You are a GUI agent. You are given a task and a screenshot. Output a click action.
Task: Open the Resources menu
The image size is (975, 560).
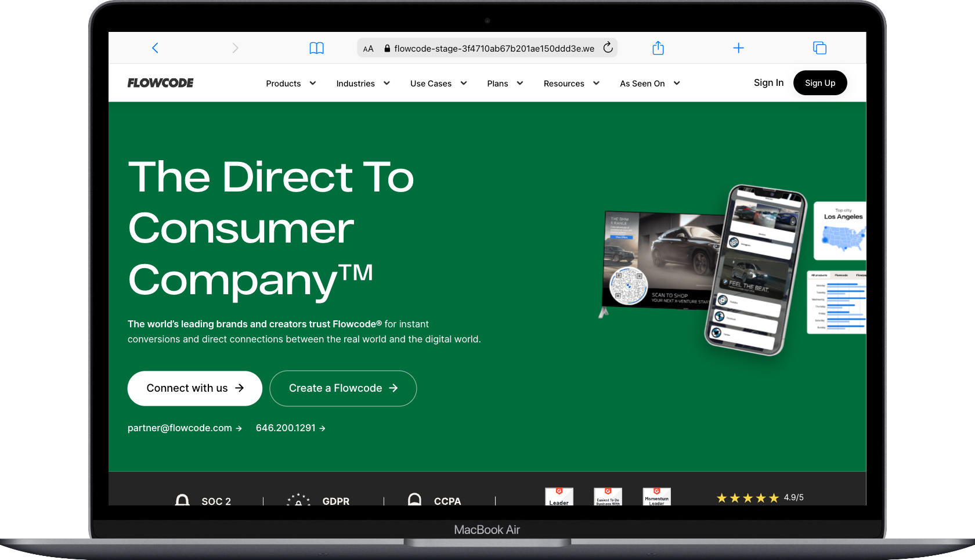(564, 84)
